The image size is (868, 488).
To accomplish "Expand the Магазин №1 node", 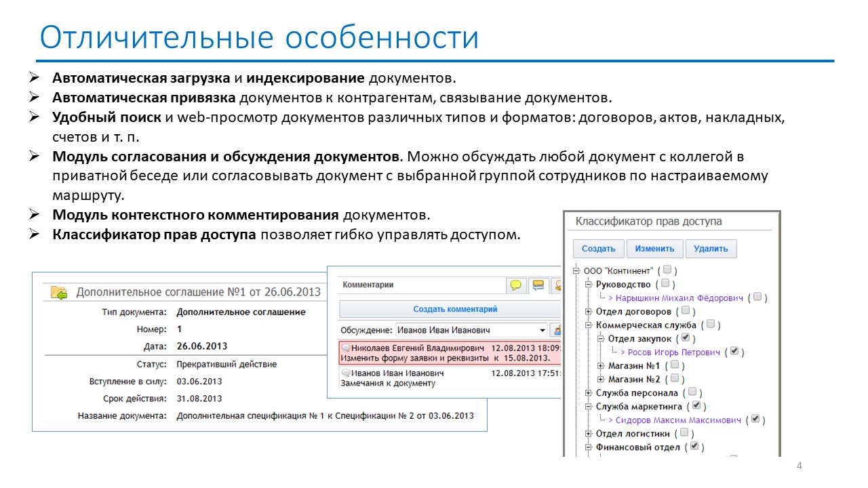I will (601, 365).
